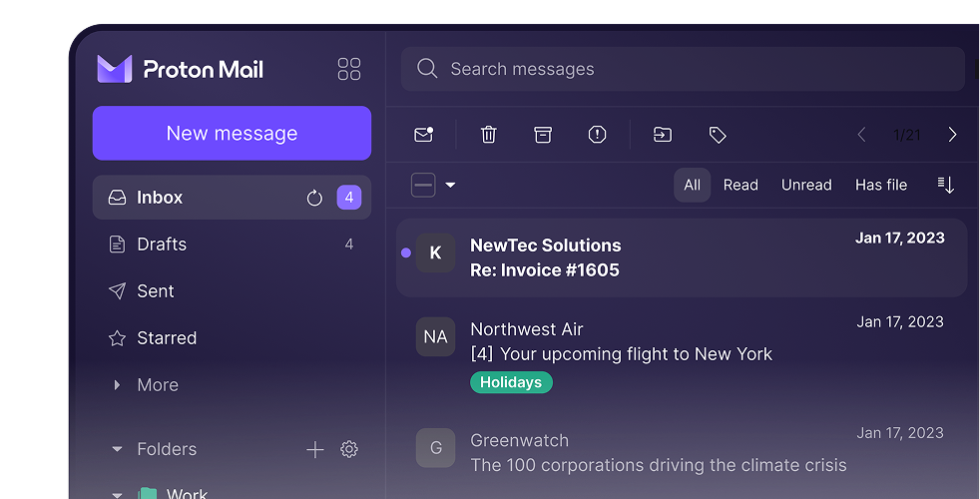Screen dimensions: 980x499
Task: Archive the selected message using the archive icon
Action: coord(543,135)
